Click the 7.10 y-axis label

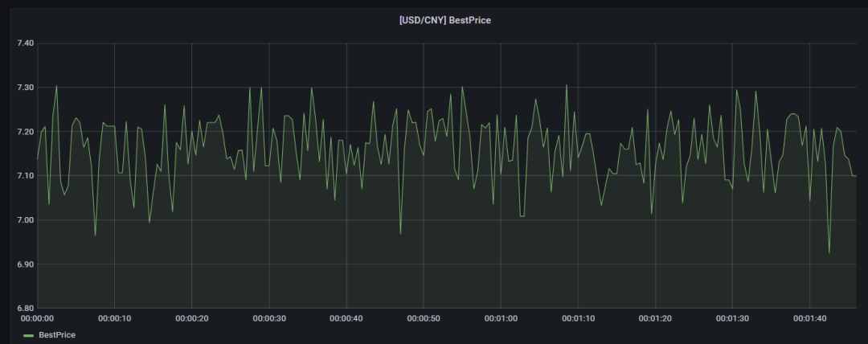[x=26, y=175]
